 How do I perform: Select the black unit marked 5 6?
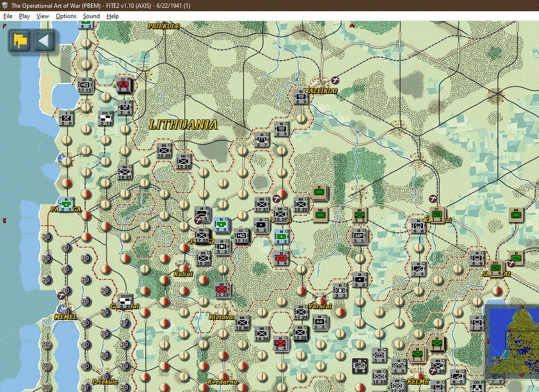pyautogui.click(x=359, y=366)
